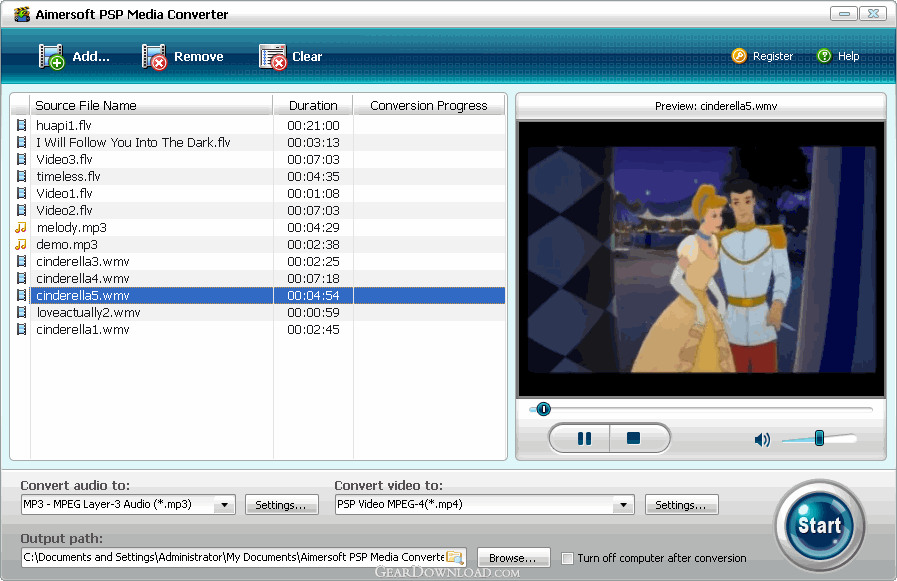
Task: Click film icon beside cinderella3.wmv
Action: click(x=21, y=261)
